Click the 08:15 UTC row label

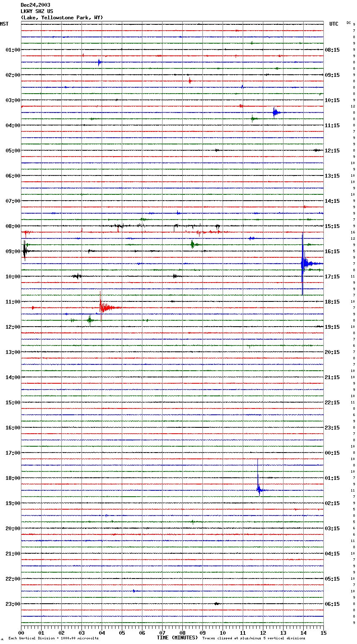pos(332,50)
